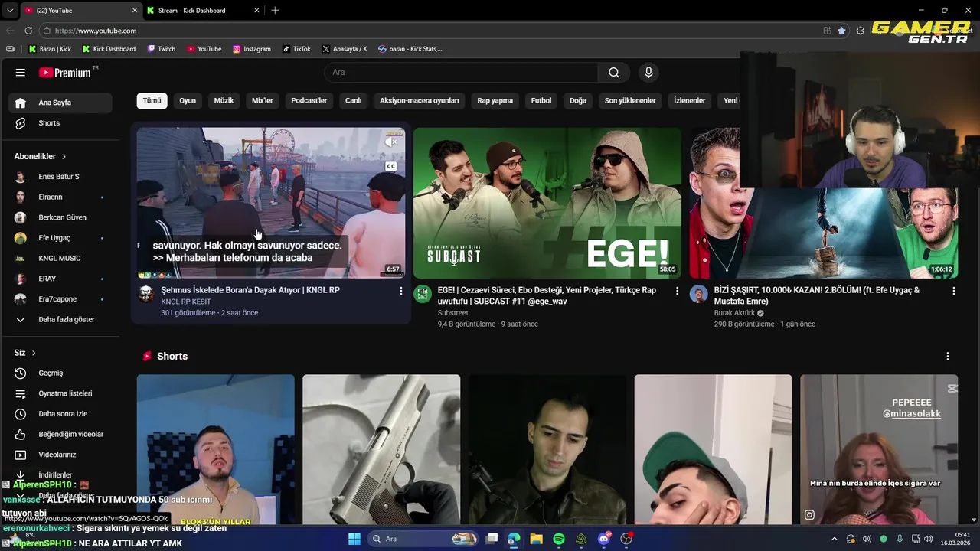Screen dimensions: 980x551
Task: Reload the page
Action: coord(28,31)
